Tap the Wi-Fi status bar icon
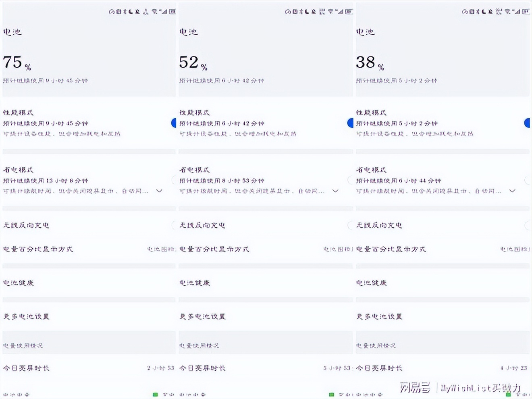 (x=154, y=12)
